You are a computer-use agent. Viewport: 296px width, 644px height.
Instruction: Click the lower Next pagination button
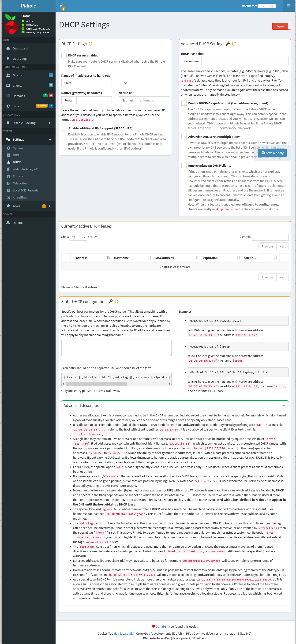click(282, 277)
